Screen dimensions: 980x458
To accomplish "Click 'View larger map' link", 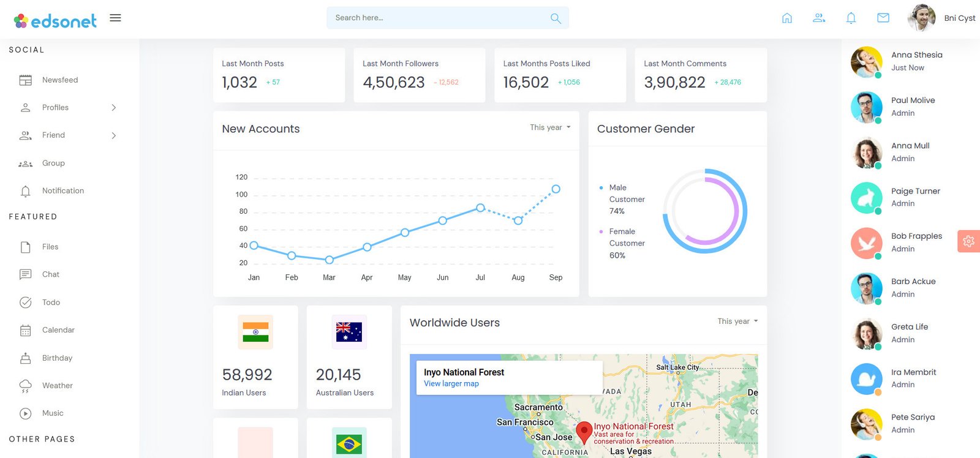I will pyautogui.click(x=451, y=384).
